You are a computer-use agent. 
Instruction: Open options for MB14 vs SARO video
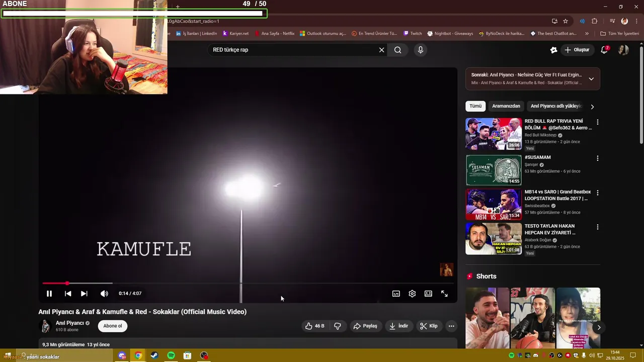click(598, 193)
